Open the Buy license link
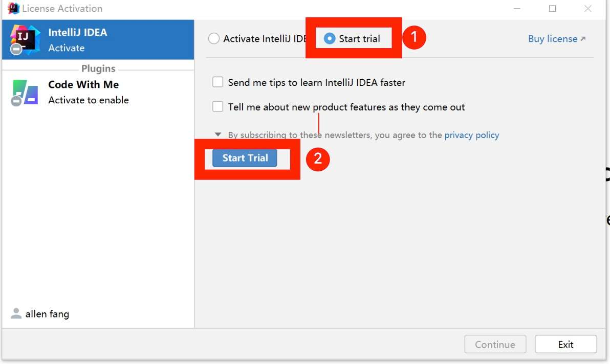Screen dimensions: 610x364 pyautogui.click(x=552, y=38)
